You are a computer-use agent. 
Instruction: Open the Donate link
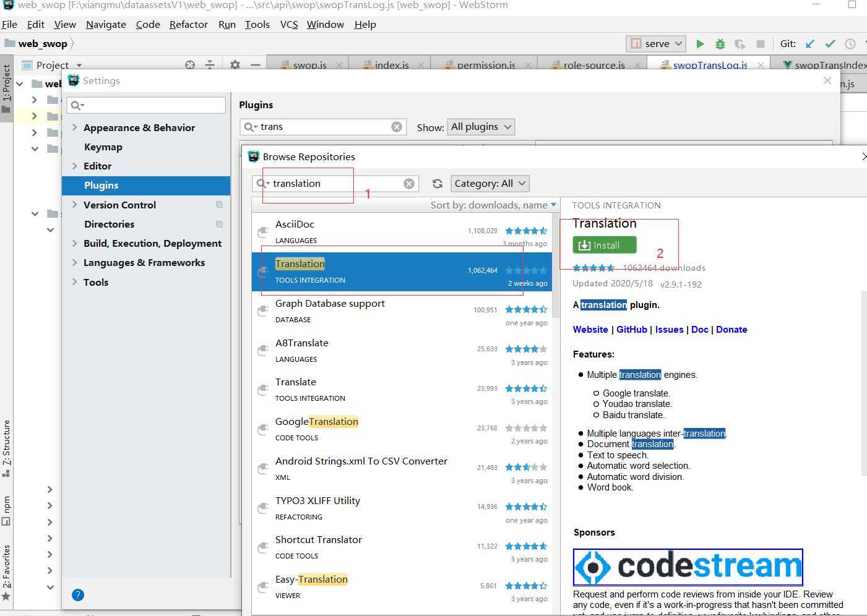(x=731, y=330)
